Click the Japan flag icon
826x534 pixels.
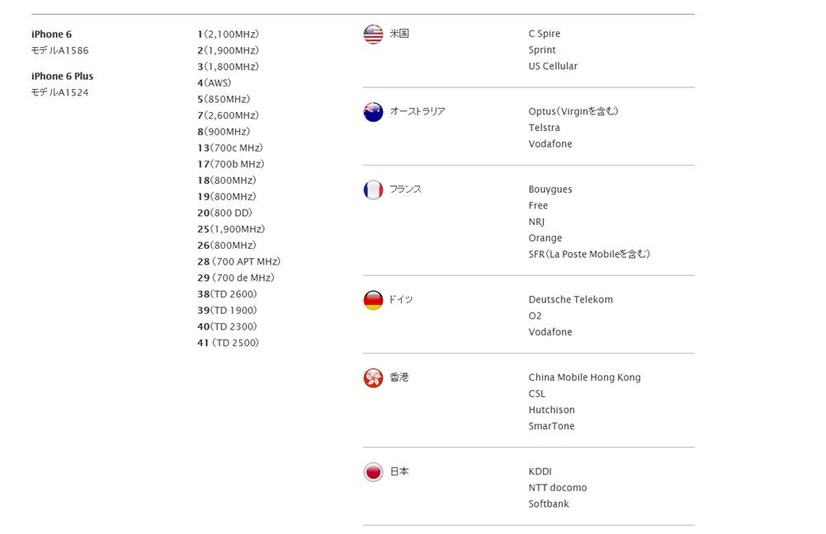[x=373, y=472]
